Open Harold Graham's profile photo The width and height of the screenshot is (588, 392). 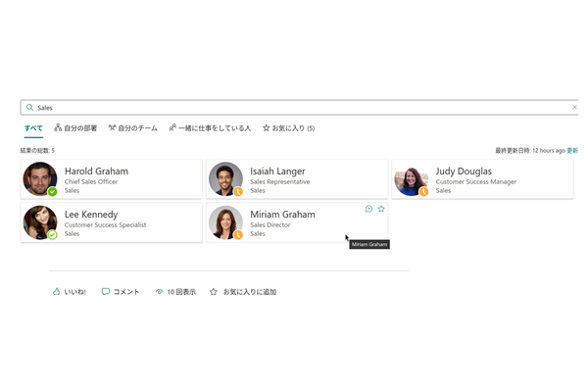(x=40, y=179)
